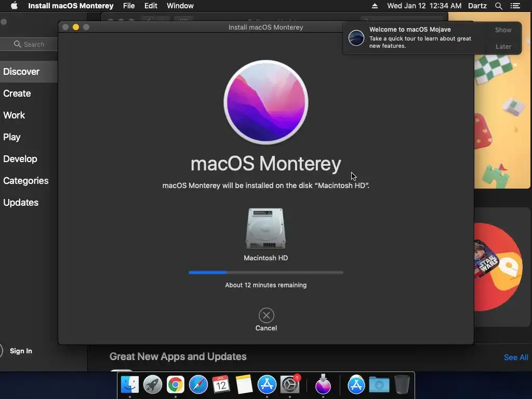Screen dimensions: 532x399
Task: Click the macOS Monterey logo image
Action: point(266,102)
